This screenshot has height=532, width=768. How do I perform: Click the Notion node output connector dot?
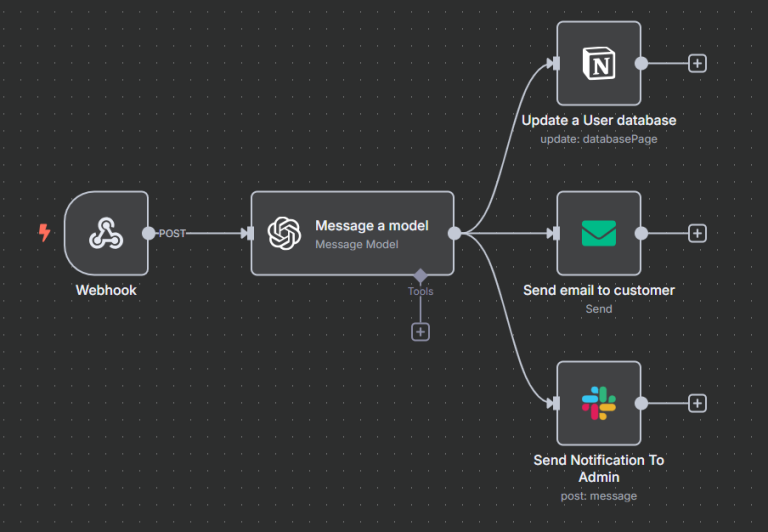(641, 63)
